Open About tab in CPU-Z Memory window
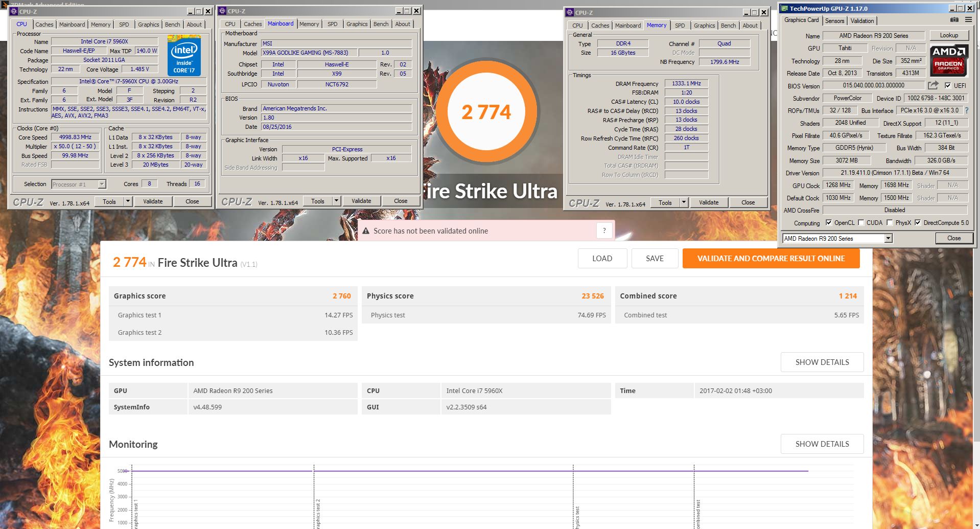The height and width of the screenshot is (529, 980). 750,26
